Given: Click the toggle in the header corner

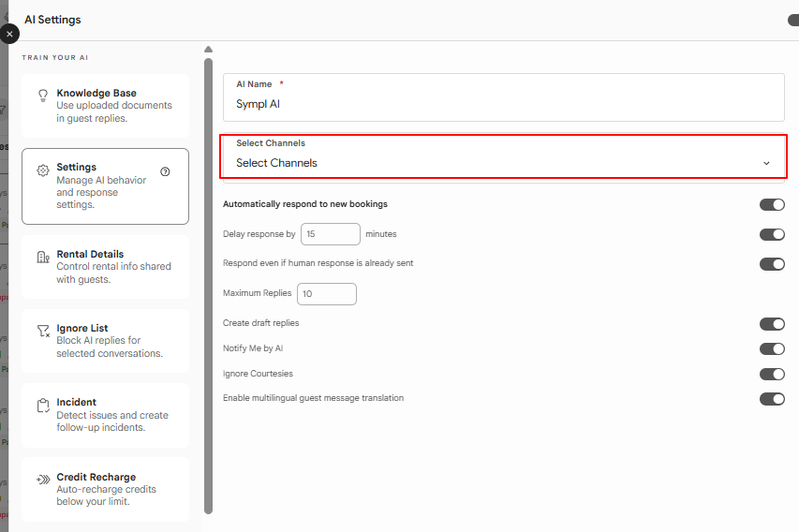Looking at the screenshot, I should click(793, 21).
